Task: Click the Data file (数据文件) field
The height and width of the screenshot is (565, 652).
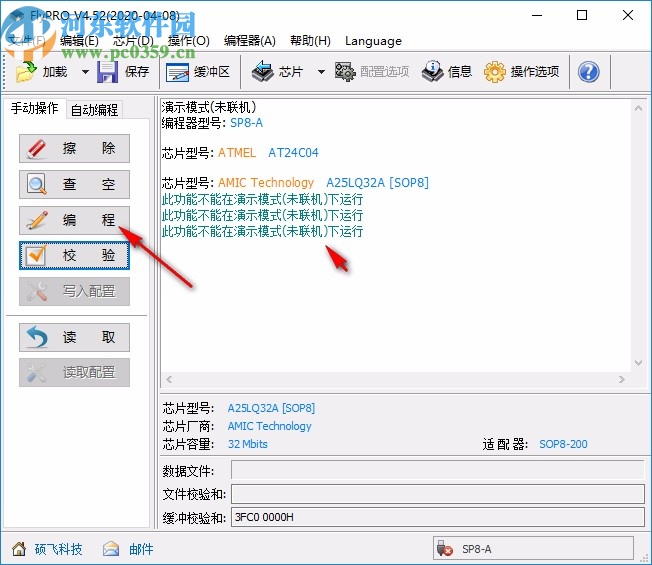Action: [x=437, y=470]
